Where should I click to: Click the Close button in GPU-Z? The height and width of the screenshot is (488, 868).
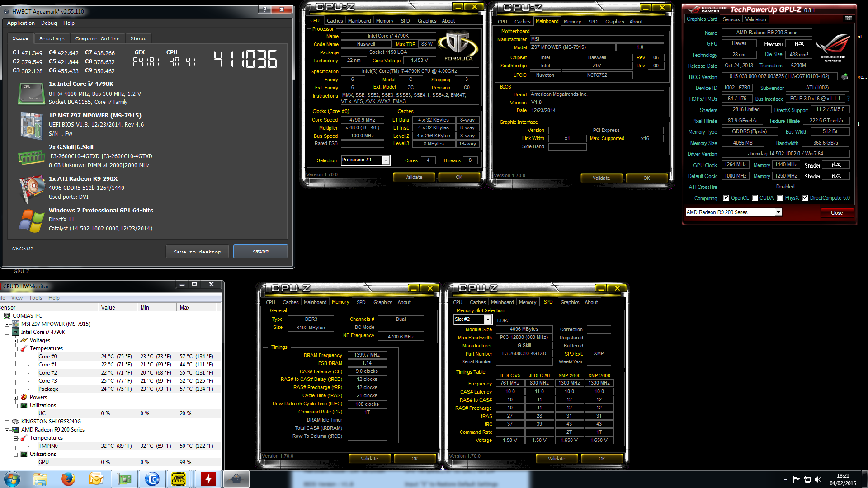[837, 213]
